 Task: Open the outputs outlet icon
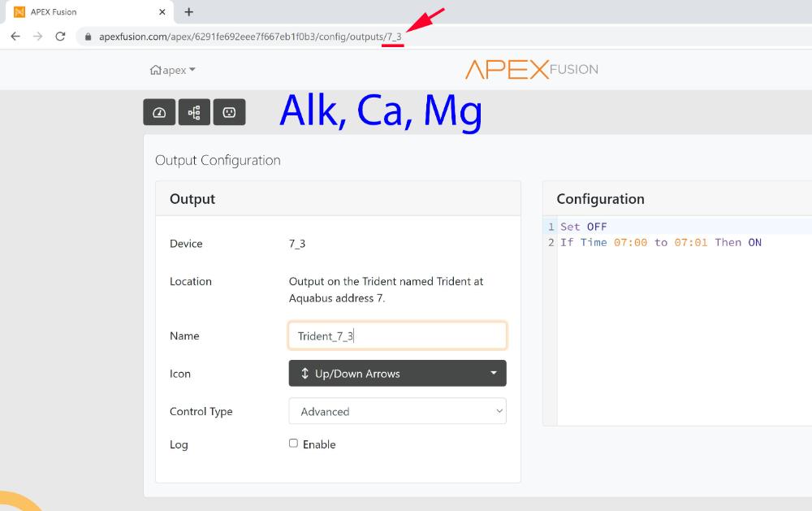(230, 112)
